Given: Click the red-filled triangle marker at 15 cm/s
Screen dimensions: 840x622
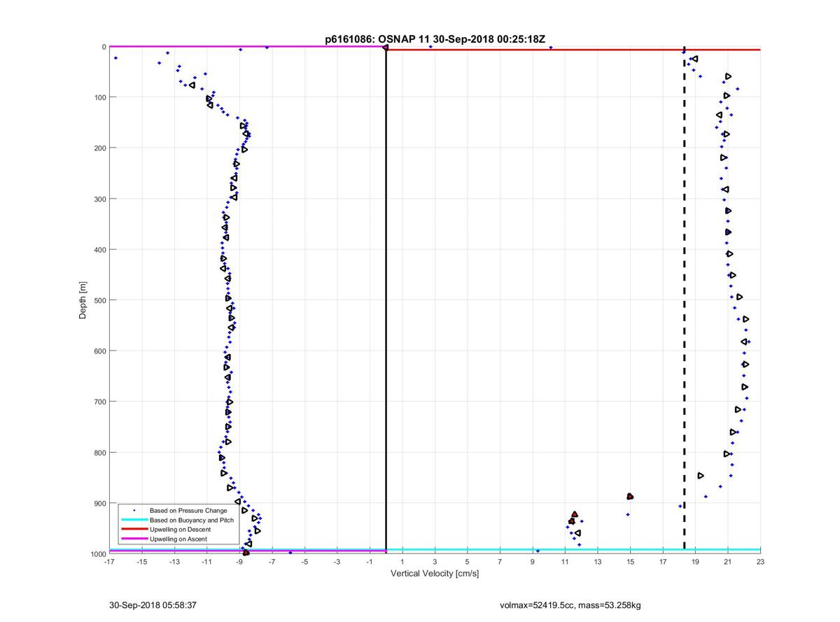Looking at the screenshot, I should point(630,497).
